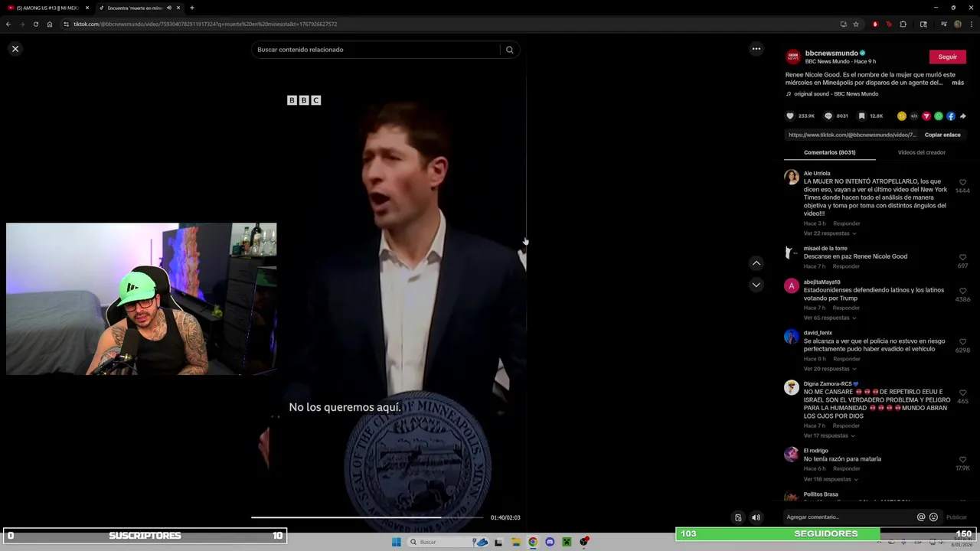Switch to the AMONG US browser tab
This screenshot has height=551, width=980.
46,8
